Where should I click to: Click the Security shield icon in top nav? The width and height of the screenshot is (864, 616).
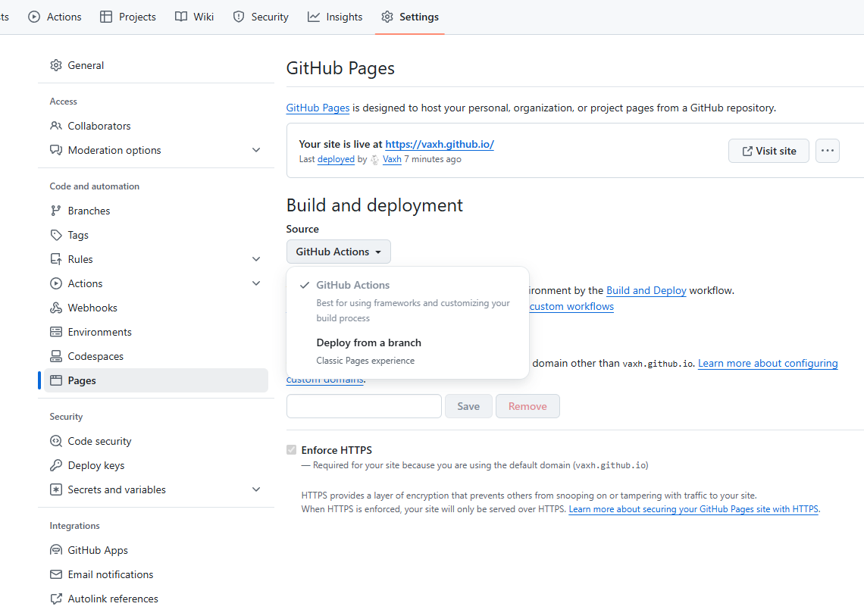tap(239, 17)
